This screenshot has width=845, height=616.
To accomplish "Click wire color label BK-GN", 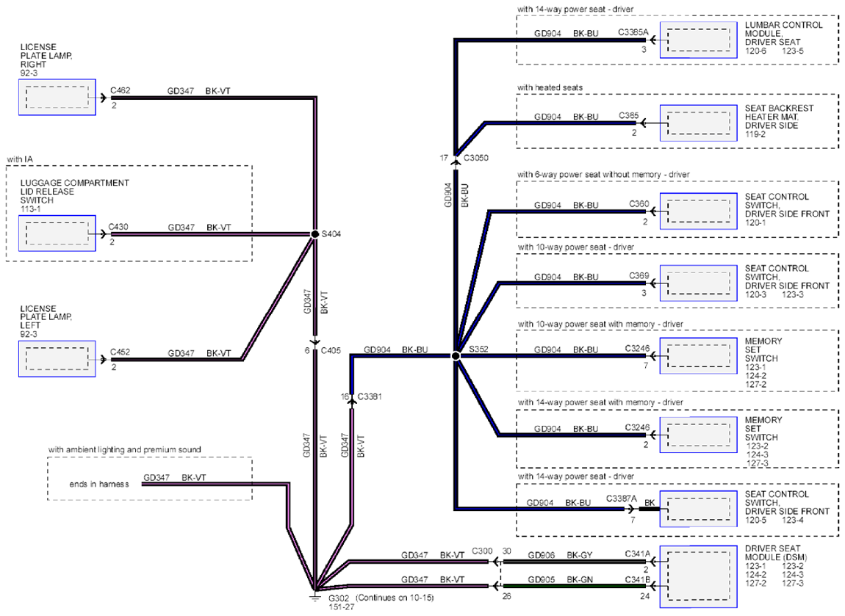I will [x=580, y=580].
